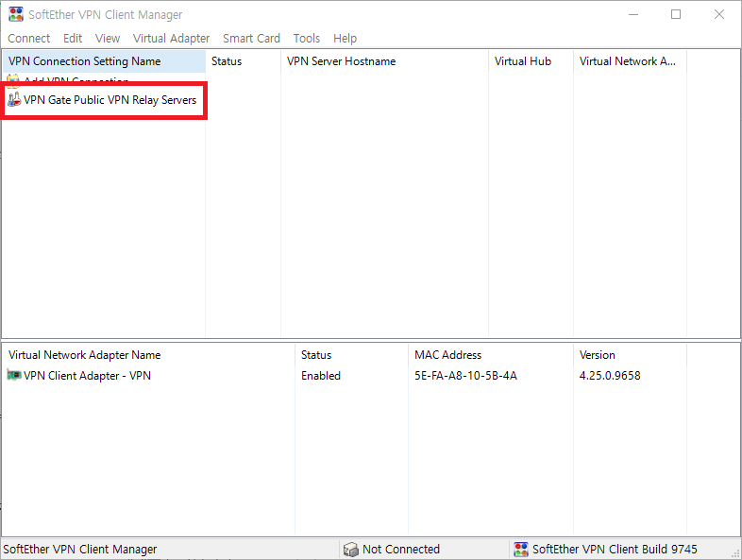This screenshot has width=742, height=560.
Task: Click version value 4.25.0.9658
Action: [610, 376]
